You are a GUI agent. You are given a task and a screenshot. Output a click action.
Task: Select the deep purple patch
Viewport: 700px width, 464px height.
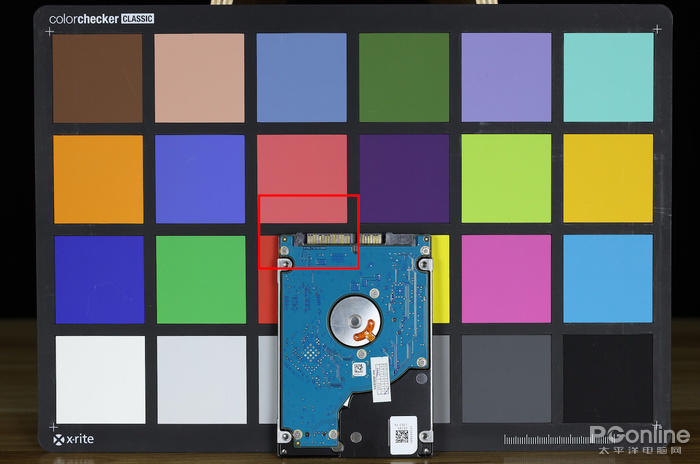point(404,179)
